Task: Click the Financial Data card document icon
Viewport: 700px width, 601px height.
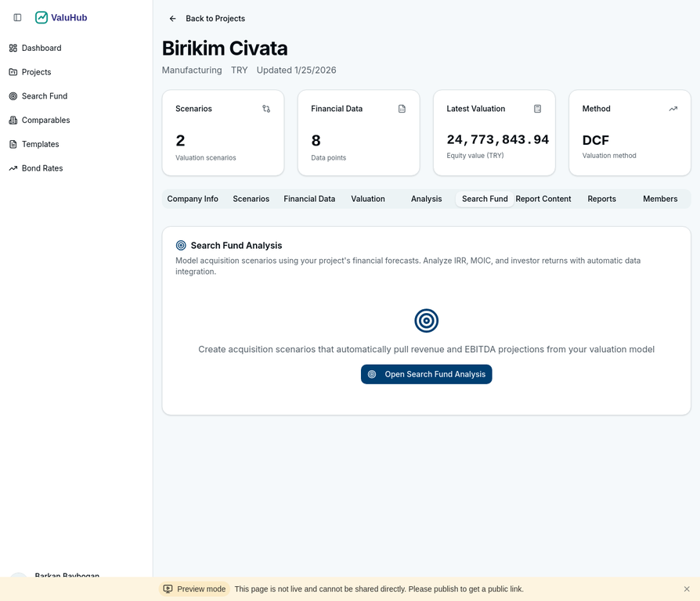Action: tap(402, 109)
